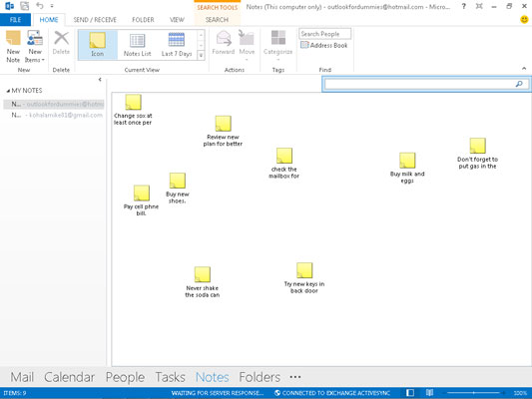This screenshot has width=532, height=399.
Task: Select the 'Never shake the soda can' note
Action: (x=203, y=282)
